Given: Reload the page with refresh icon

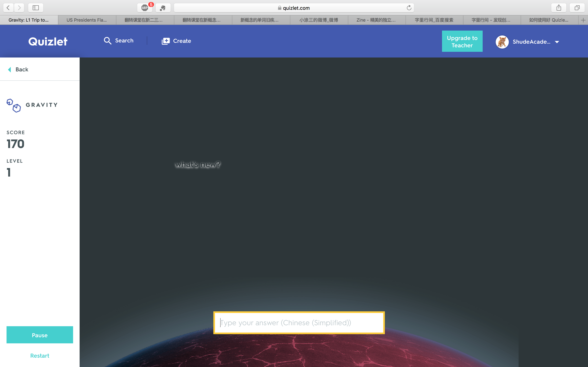Looking at the screenshot, I should [409, 8].
